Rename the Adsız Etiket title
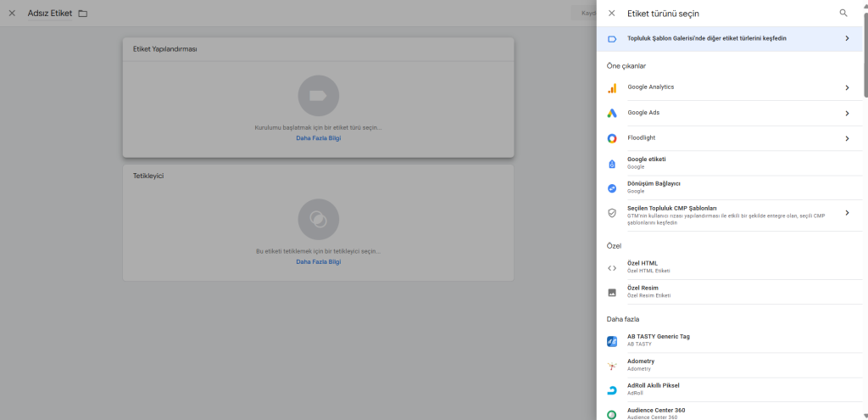Image resolution: width=868 pixels, height=420 pixels. pyautogui.click(x=50, y=14)
